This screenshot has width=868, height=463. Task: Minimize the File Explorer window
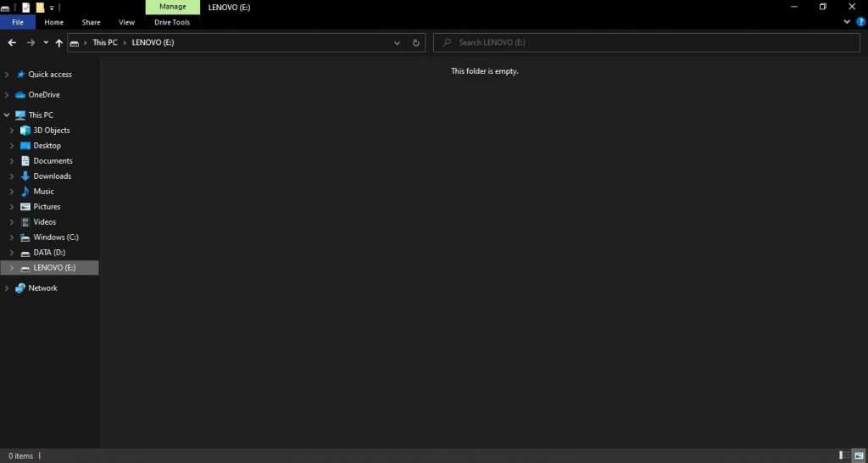coord(794,7)
